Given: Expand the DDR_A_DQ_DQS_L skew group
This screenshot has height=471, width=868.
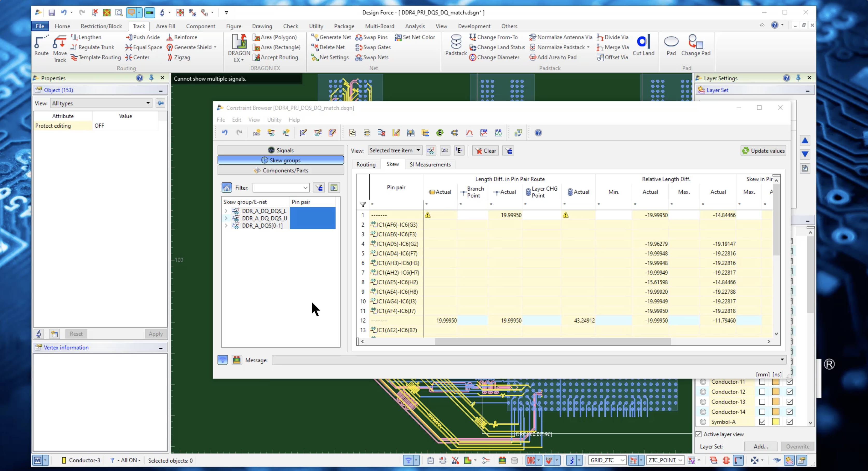Looking at the screenshot, I should tap(226, 211).
